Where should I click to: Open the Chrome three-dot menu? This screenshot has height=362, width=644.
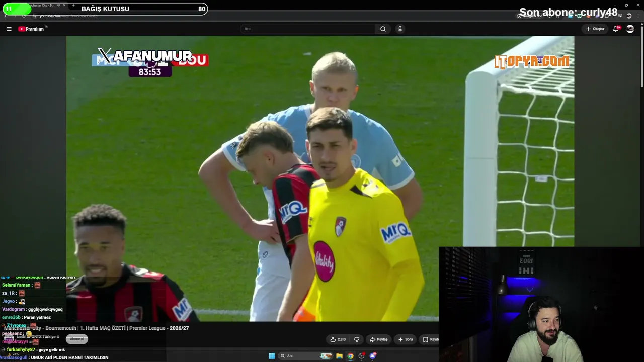[638, 16]
